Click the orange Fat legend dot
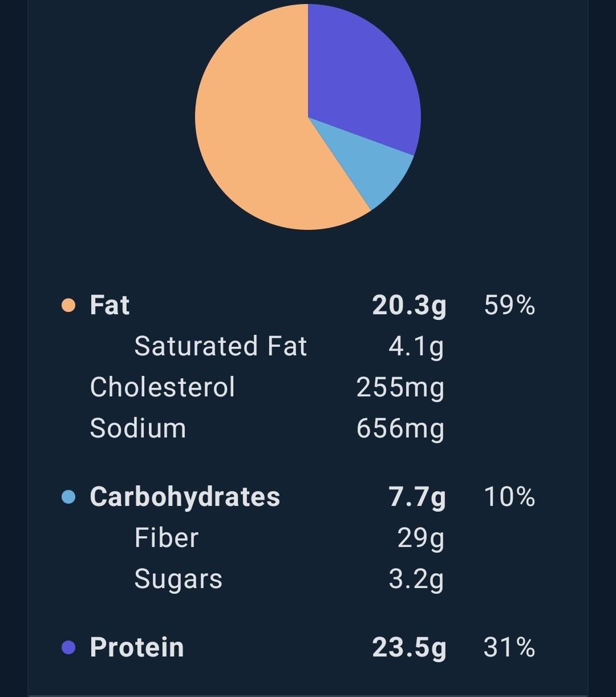Screen dimensions: 616x697 tap(68, 305)
